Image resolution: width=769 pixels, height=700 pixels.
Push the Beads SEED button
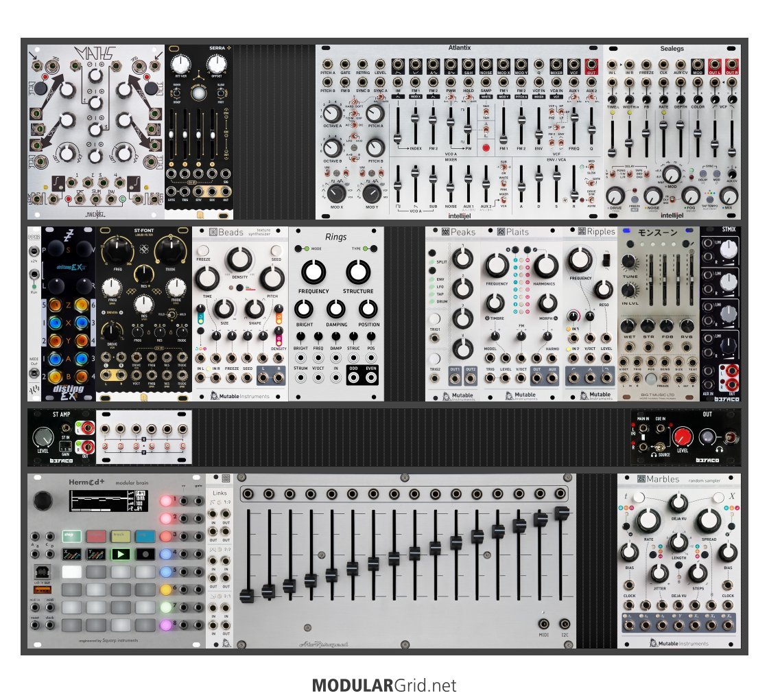click(276, 250)
